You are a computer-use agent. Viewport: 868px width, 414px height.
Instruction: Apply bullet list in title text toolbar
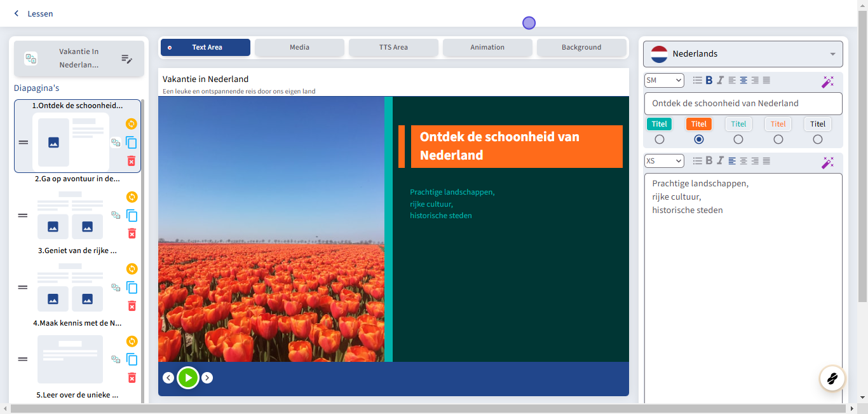pyautogui.click(x=698, y=80)
